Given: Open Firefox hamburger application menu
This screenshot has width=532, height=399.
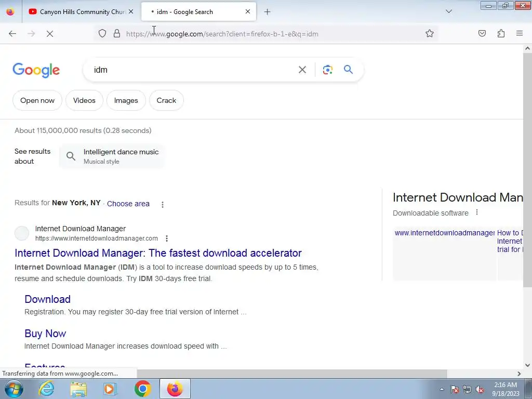Looking at the screenshot, I should point(520,33).
